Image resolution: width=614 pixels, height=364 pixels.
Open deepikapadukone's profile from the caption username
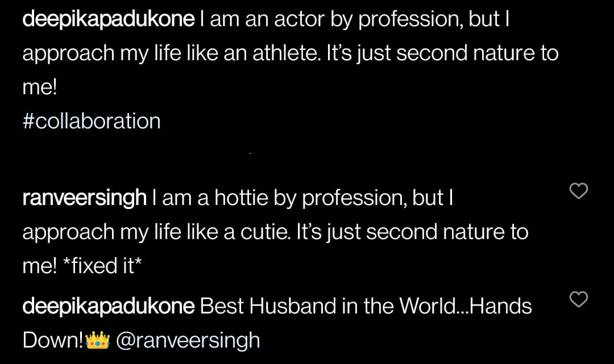point(108,21)
